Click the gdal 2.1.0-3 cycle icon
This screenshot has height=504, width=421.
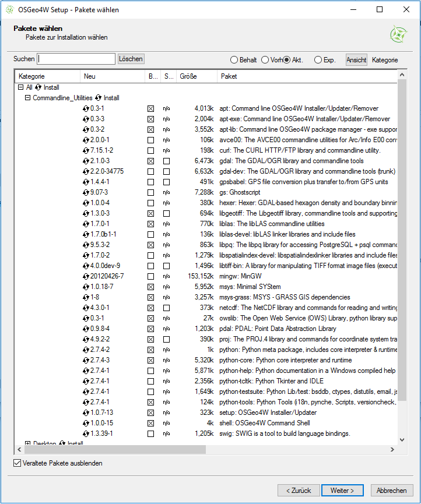click(86, 161)
